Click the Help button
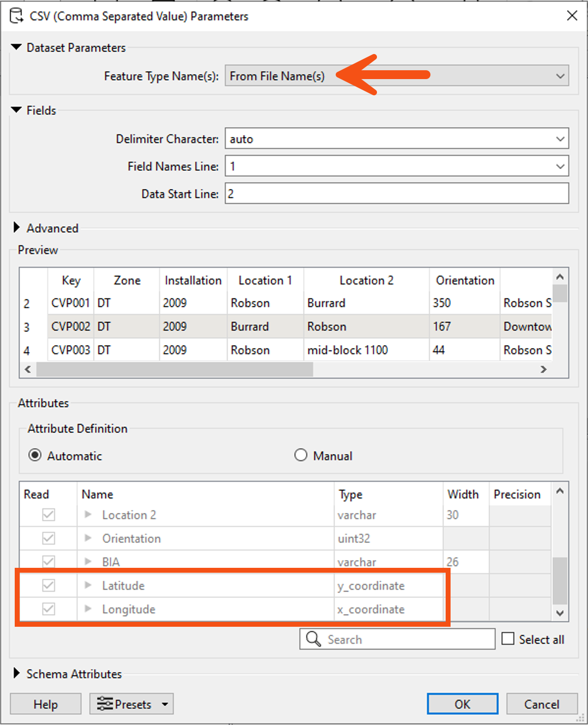The image size is (588, 725). tap(45, 704)
